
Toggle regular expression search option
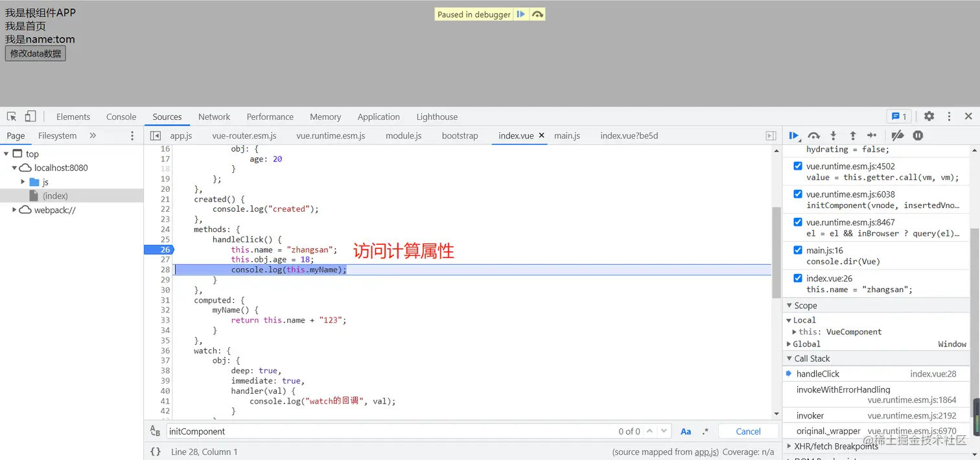[x=705, y=431]
